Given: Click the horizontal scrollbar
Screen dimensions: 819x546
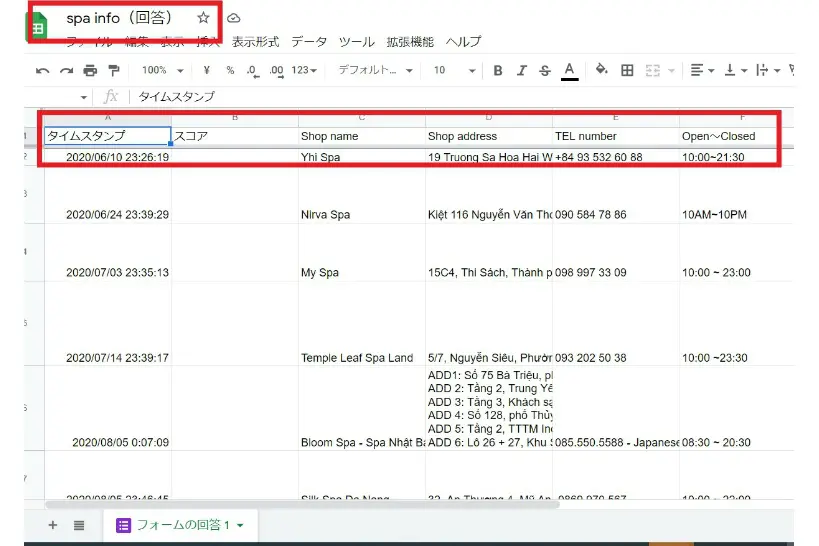Looking at the screenshot, I should (x=302, y=505).
